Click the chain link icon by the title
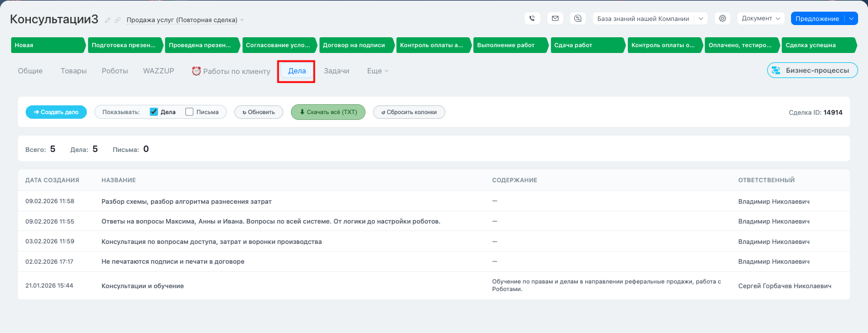The image size is (868, 333). pos(117,20)
